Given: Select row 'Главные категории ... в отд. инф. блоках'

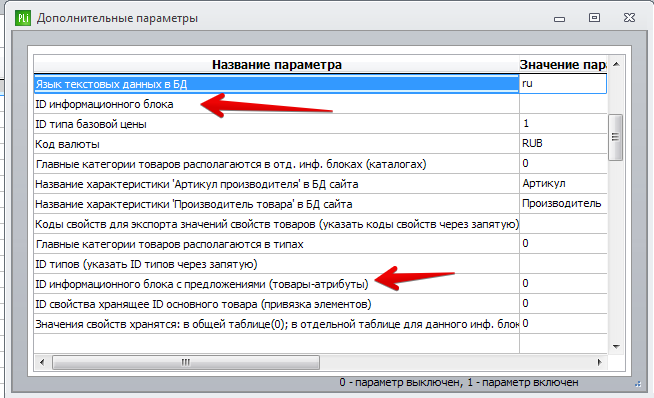Looking at the screenshot, I should [276, 164].
